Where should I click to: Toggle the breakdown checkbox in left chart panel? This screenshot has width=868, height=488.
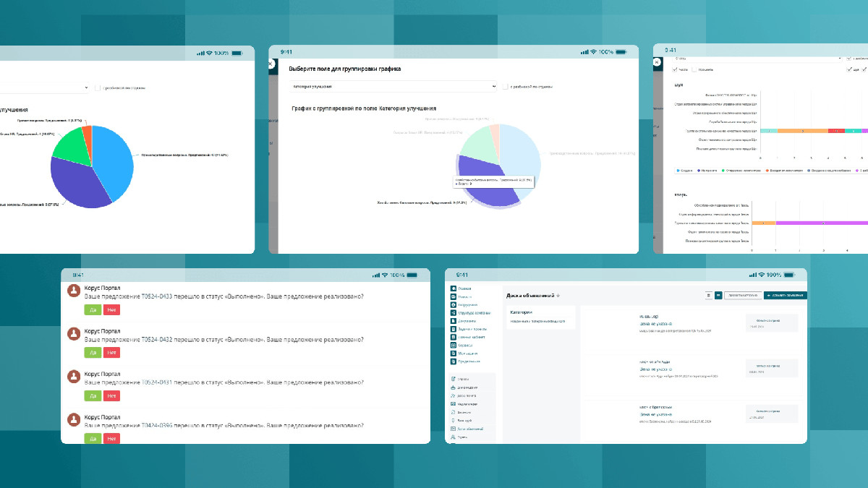[98, 87]
